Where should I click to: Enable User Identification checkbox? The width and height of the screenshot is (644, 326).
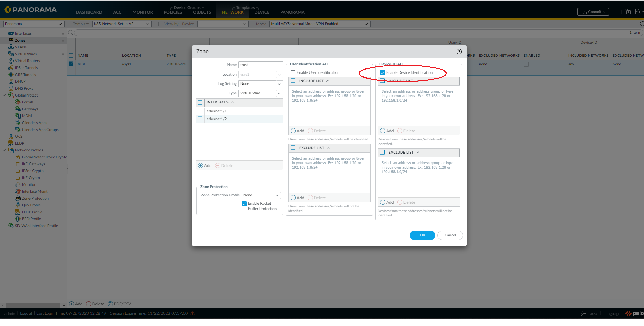(293, 73)
